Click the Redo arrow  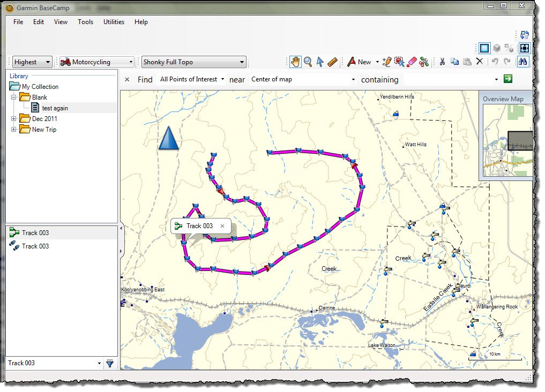(507, 62)
